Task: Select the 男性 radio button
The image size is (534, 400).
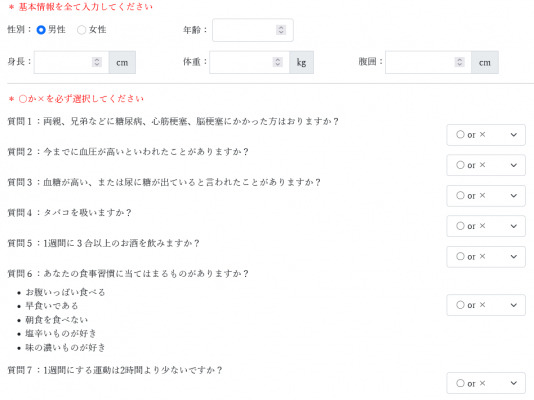Action: tap(41, 30)
